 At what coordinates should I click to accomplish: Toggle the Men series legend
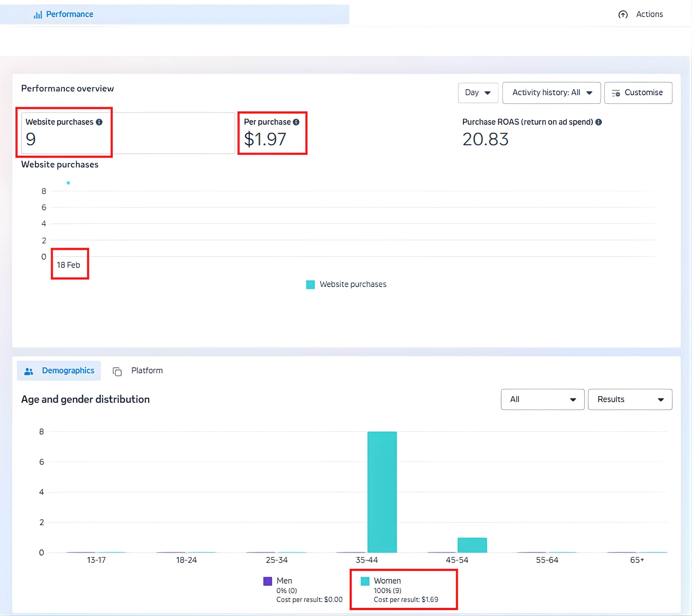coord(284,581)
